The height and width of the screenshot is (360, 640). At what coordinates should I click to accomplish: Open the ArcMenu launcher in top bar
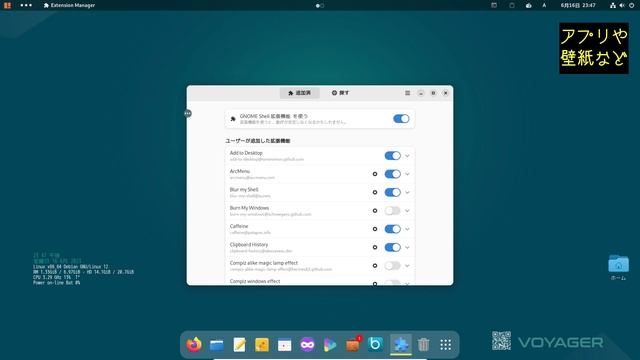coord(7,5)
